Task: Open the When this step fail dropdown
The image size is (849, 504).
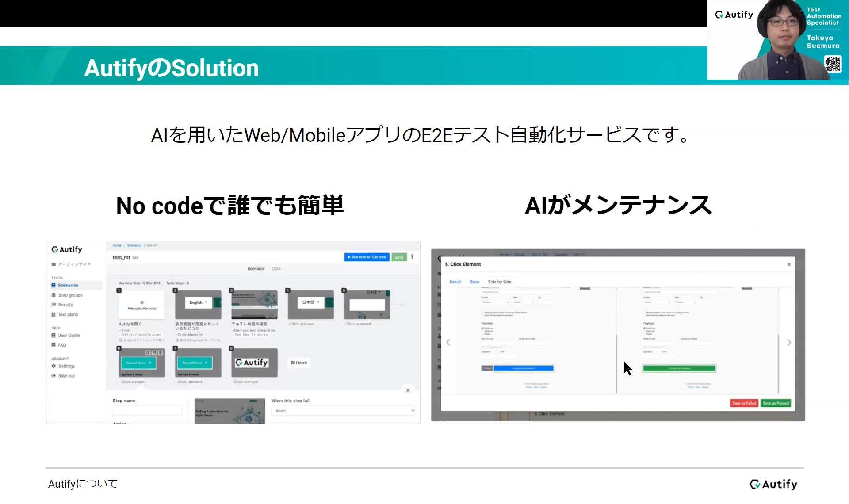Action: click(x=343, y=411)
